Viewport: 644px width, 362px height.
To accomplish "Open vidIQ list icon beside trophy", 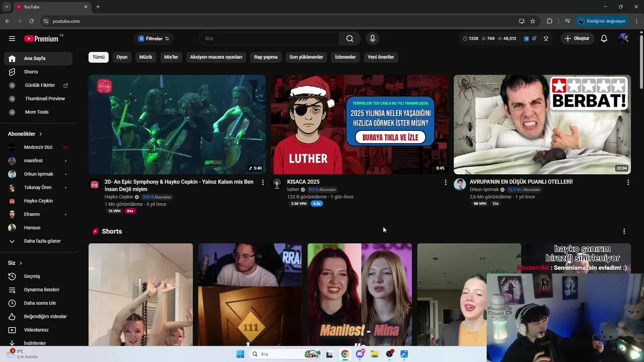I will point(534,39).
